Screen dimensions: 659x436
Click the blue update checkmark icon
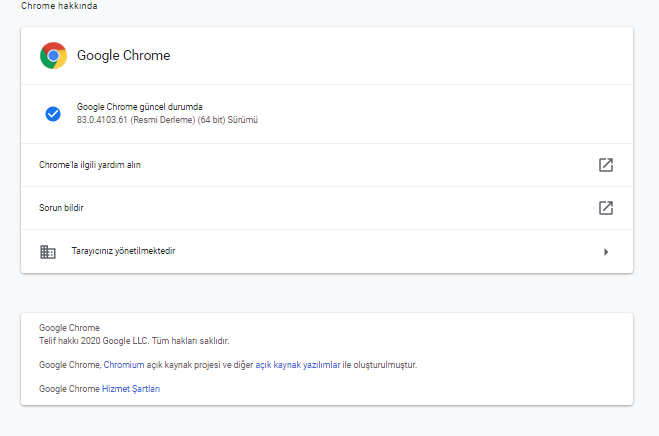pos(53,114)
